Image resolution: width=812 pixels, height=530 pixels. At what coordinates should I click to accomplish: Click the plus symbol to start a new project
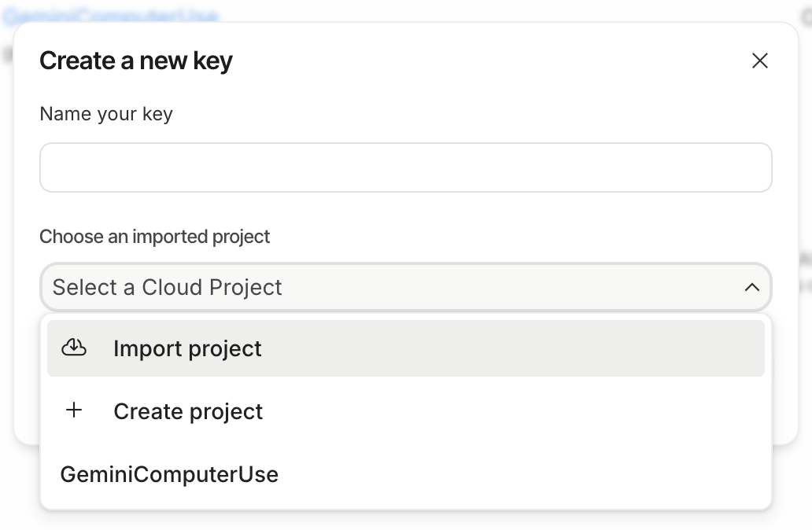pos(73,410)
